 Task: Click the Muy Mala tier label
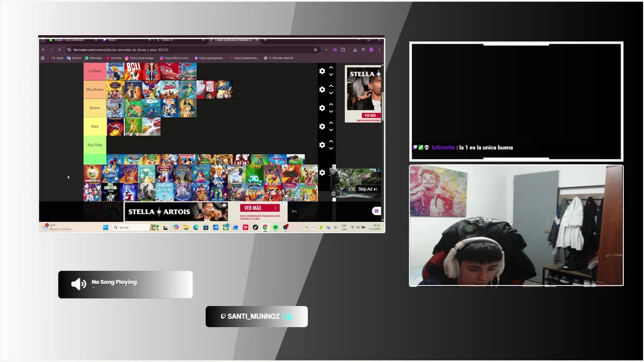click(95, 145)
